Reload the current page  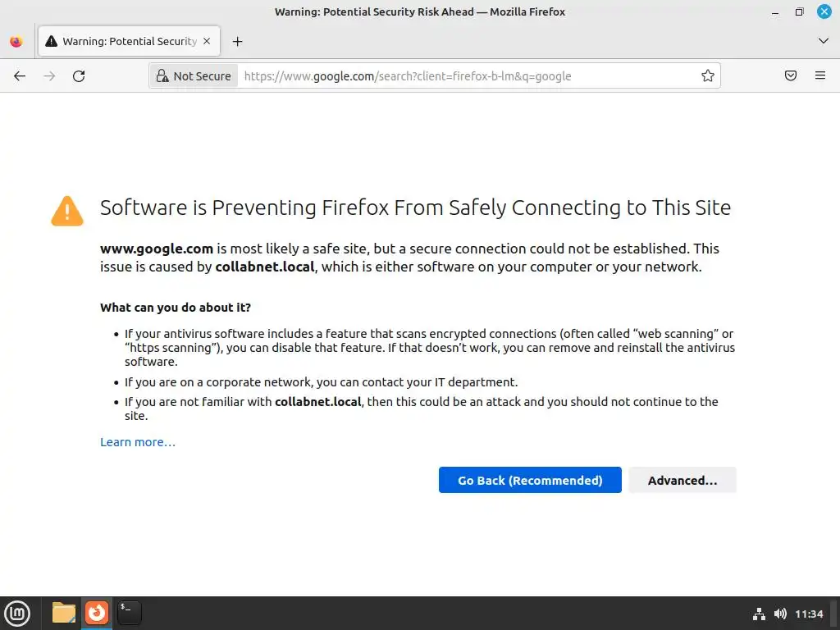pos(79,76)
